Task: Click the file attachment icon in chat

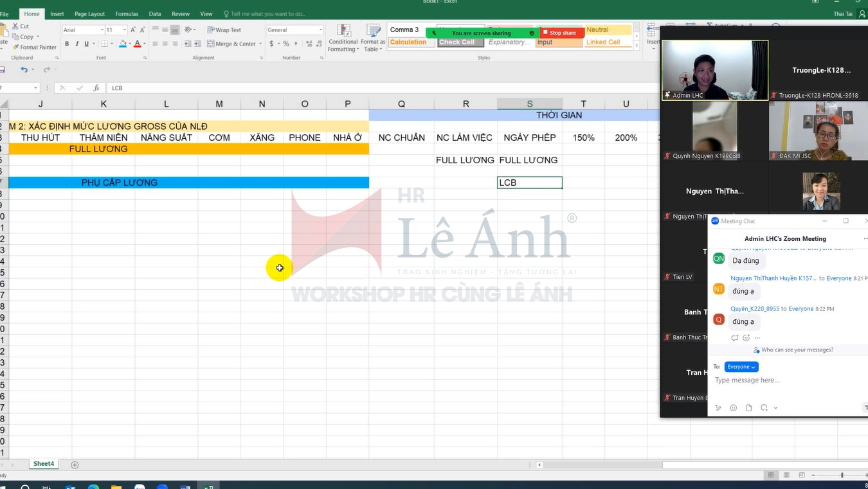Action: pos(748,408)
